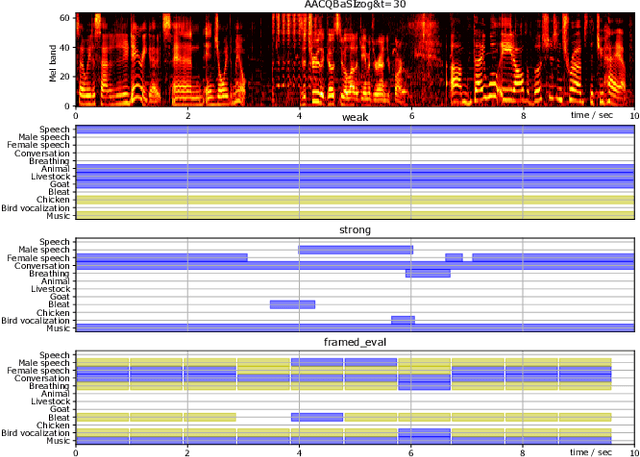Select the Bleat bar in the strong panel
Screen dimensions: 640x457
tap(292, 304)
